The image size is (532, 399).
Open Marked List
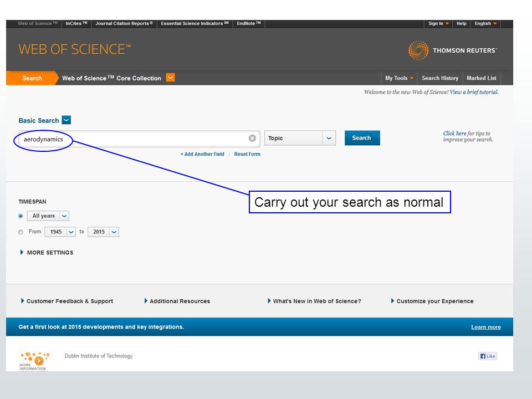tap(482, 78)
